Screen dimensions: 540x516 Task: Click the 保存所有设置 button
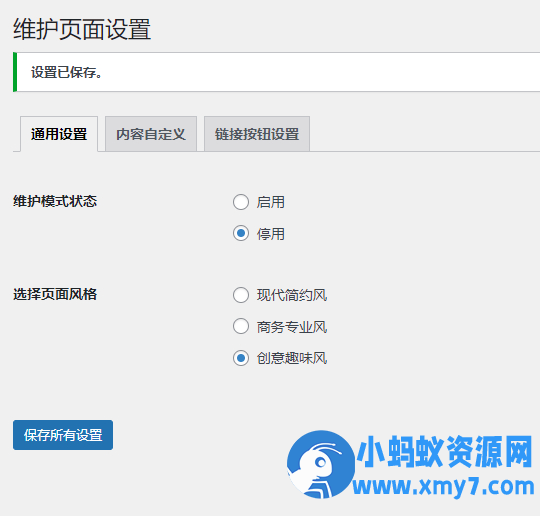pos(63,435)
